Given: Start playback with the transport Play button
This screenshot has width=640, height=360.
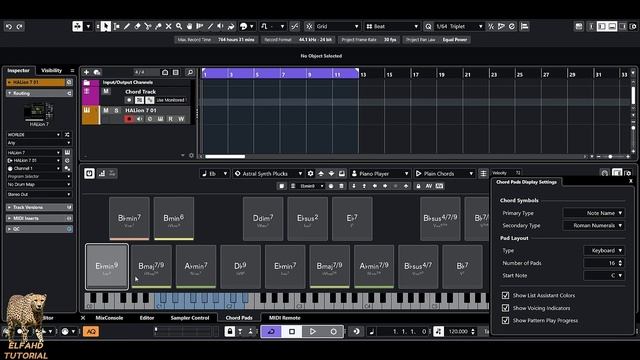Looking at the screenshot, I should point(313,331).
